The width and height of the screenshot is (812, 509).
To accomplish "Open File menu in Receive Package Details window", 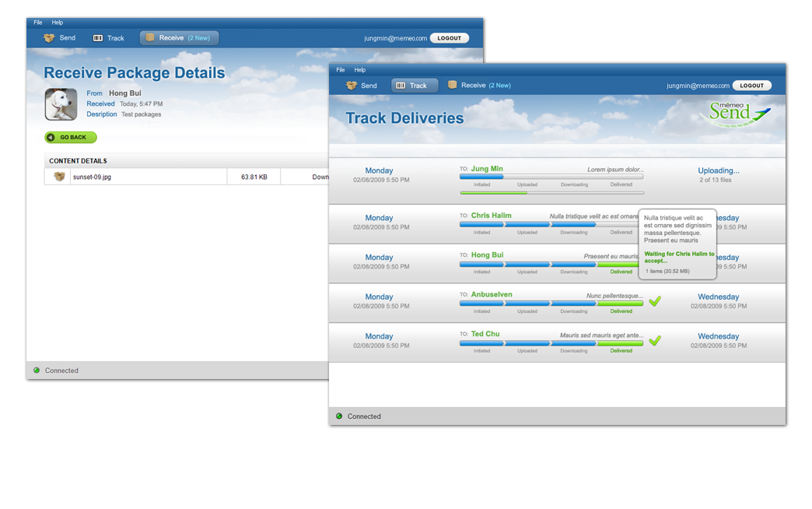I will pyautogui.click(x=38, y=23).
